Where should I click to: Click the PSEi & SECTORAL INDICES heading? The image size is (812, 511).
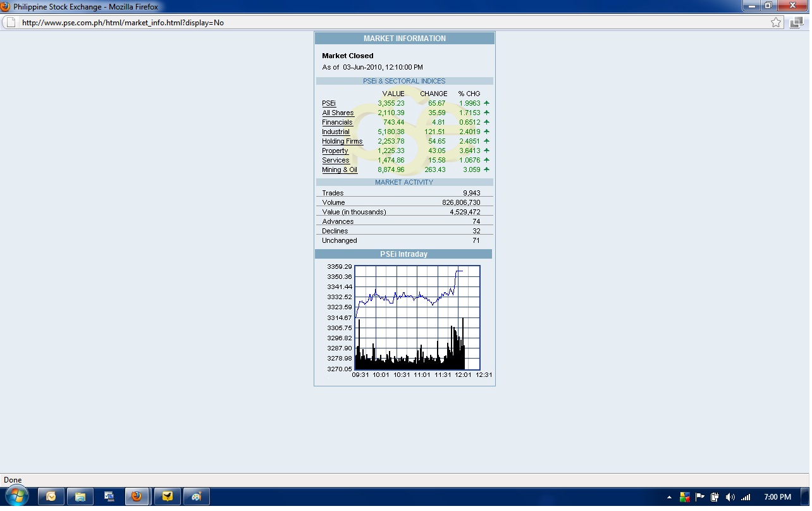coord(404,81)
